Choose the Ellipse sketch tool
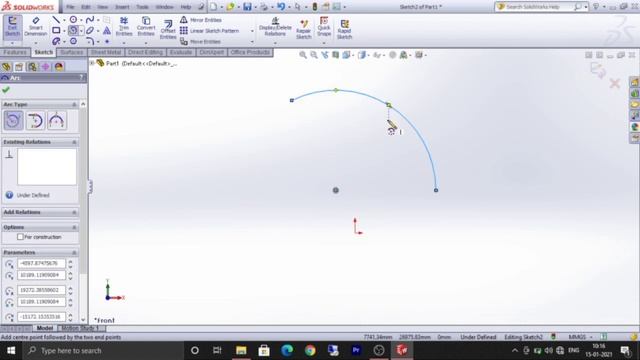 tap(90, 30)
